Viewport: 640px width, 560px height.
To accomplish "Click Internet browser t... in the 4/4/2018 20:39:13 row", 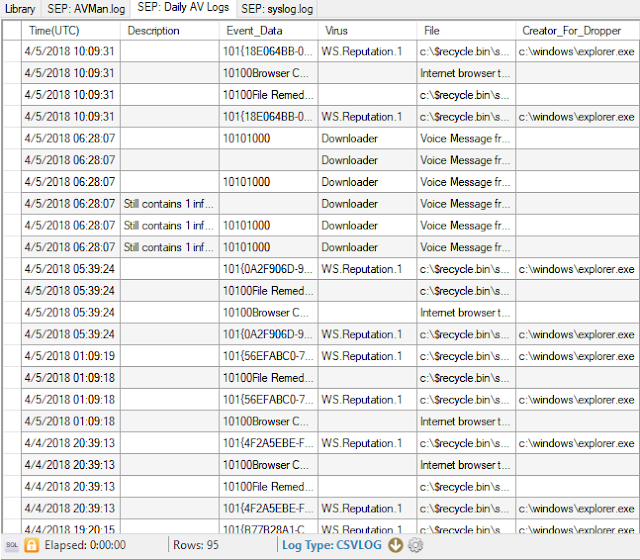I will click(x=466, y=465).
